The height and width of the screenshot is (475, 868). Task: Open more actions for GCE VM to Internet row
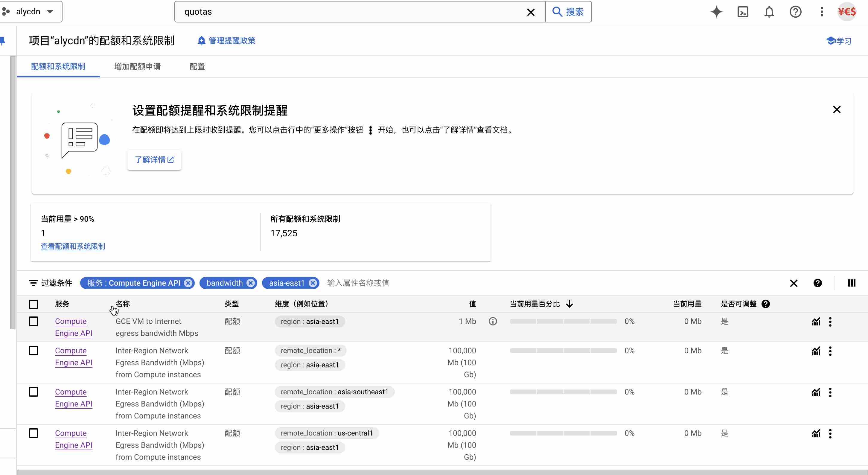tap(830, 322)
